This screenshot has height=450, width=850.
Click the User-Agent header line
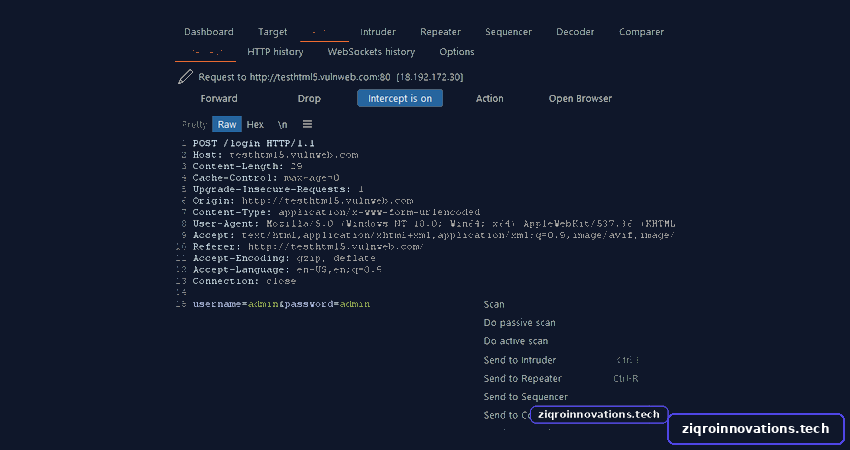[x=434, y=224]
